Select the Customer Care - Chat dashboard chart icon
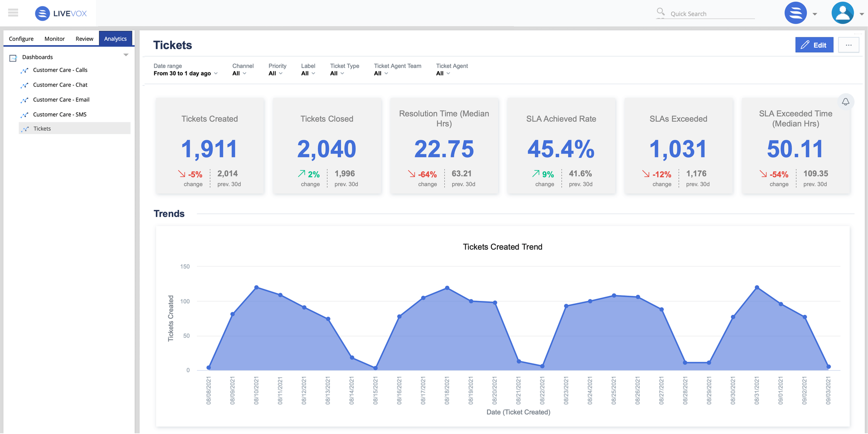The image size is (868, 434). click(x=25, y=85)
